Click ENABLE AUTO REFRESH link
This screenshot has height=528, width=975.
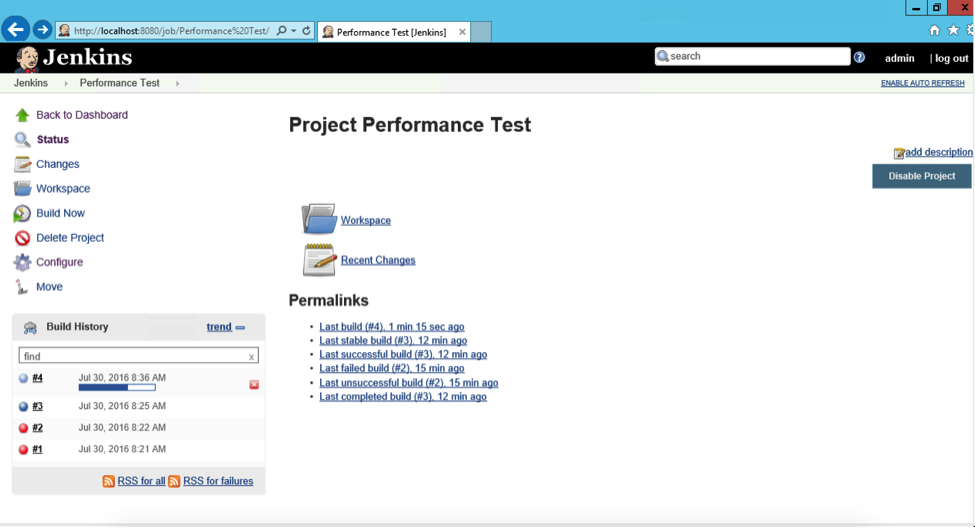pos(923,83)
